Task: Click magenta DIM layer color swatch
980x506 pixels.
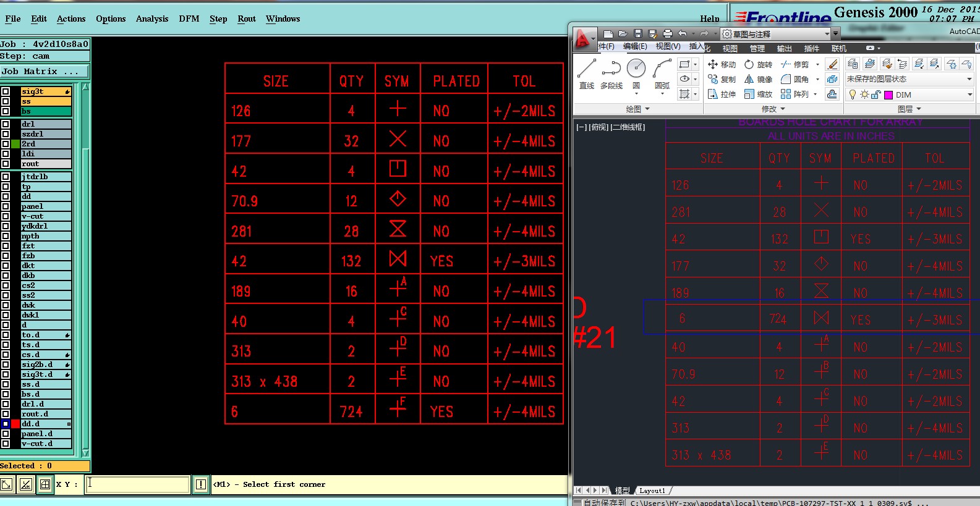Action: coord(888,95)
